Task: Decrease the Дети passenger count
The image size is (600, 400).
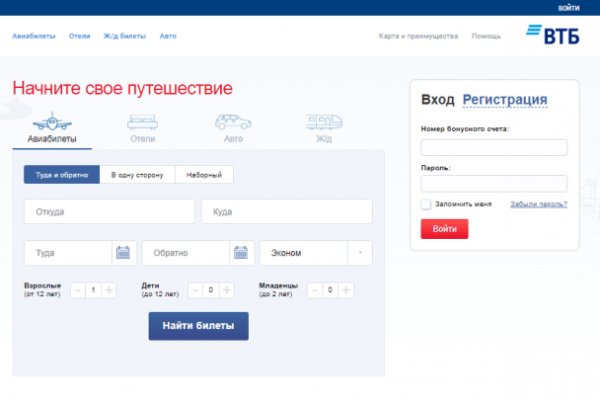Action: (194, 290)
